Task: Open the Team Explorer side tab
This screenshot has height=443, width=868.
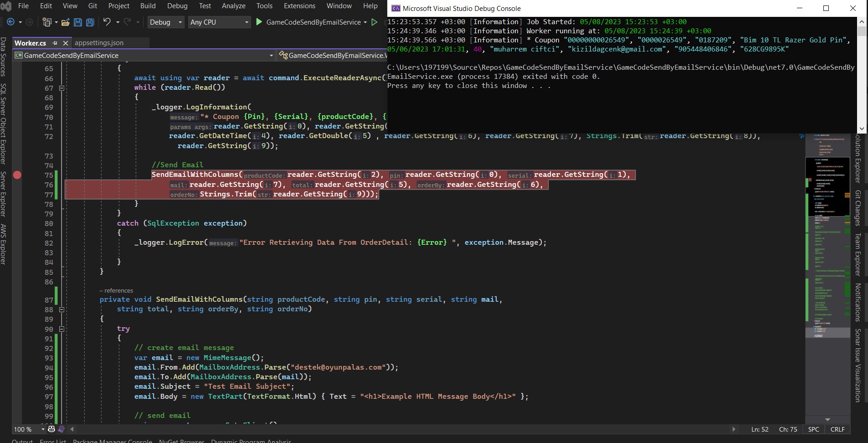Action: pyautogui.click(x=858, y=254)
